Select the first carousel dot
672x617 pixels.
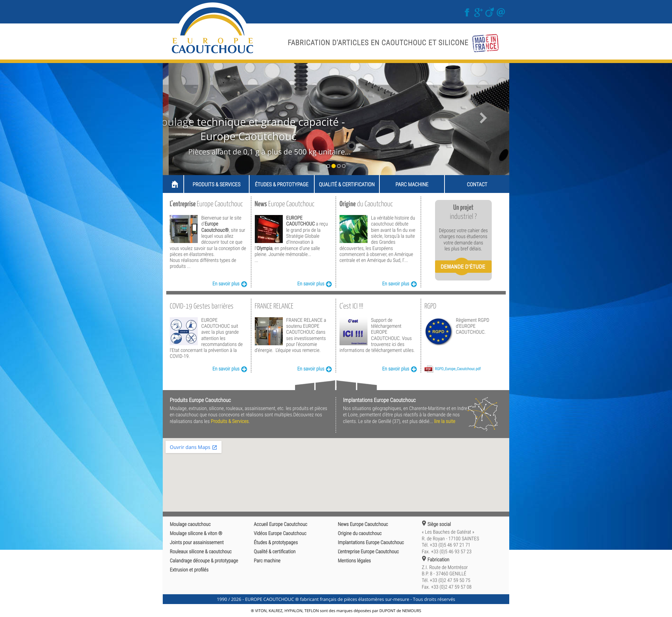328,166
